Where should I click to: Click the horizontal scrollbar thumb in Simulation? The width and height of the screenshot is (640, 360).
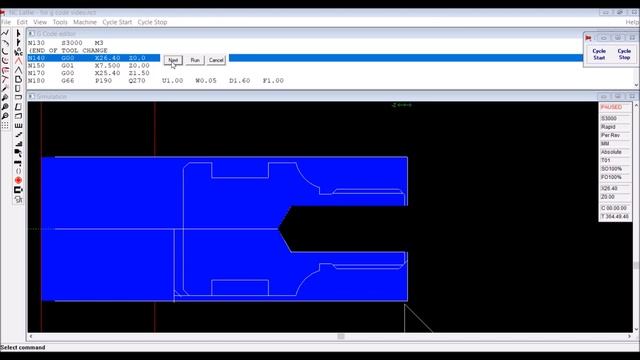[x=341, y=336]
